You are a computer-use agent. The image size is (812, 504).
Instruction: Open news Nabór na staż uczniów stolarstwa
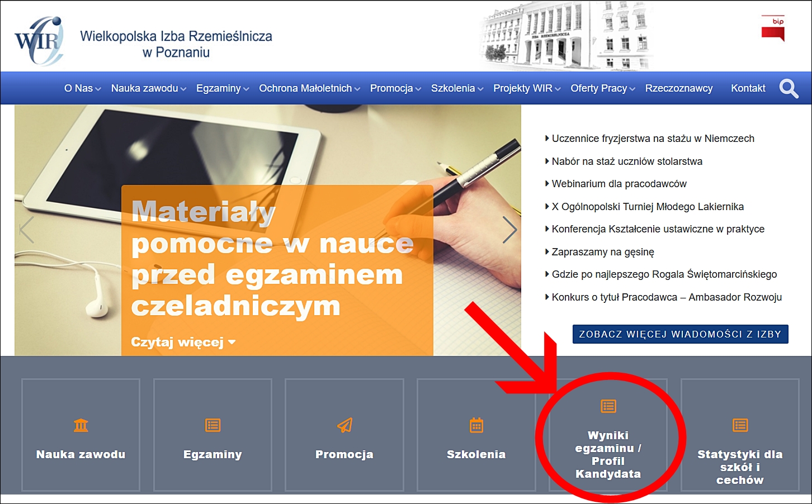pyautogui.click(x=627, y=161)
